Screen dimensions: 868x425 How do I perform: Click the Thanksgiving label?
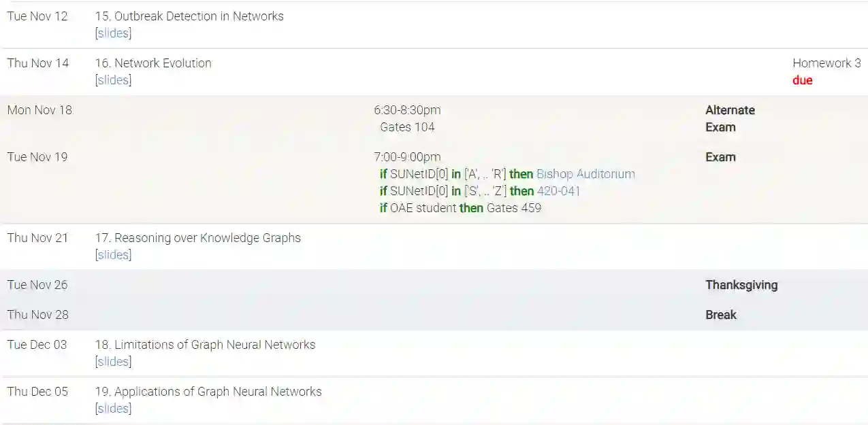point(741,285)
